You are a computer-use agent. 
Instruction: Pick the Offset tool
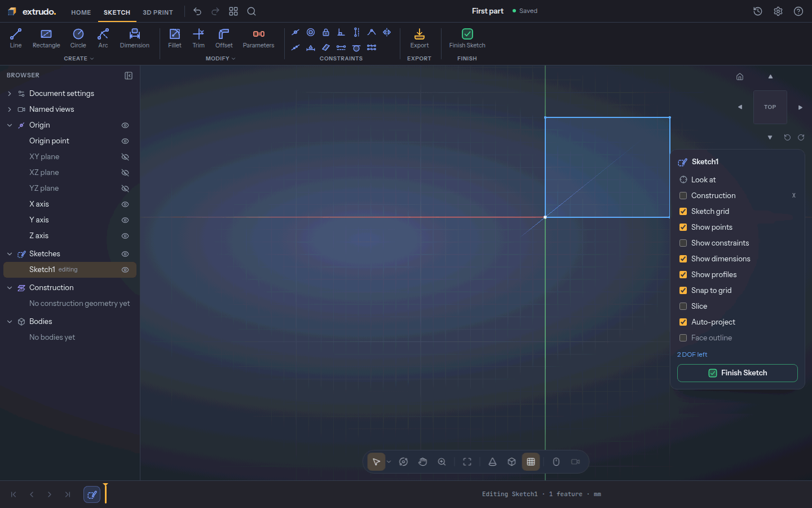(224, 38)
